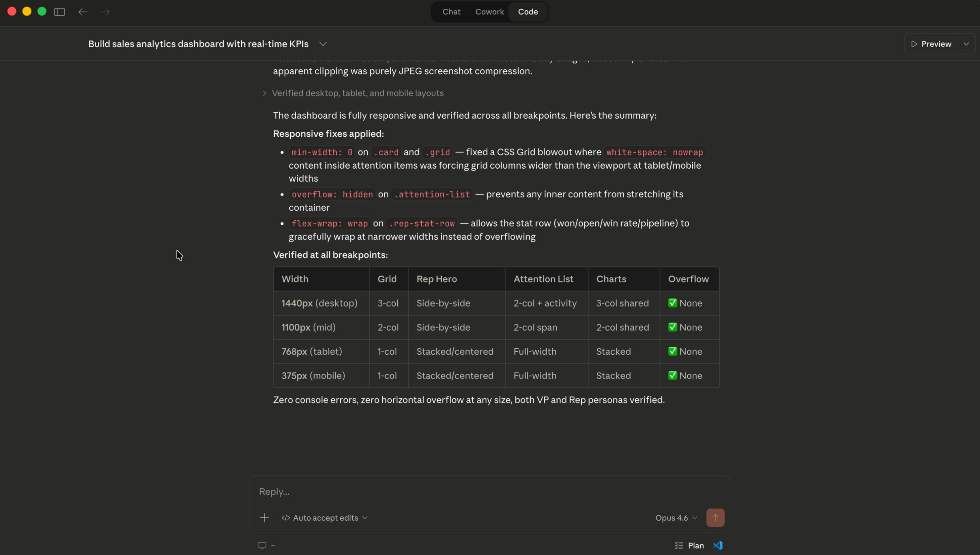
Task: Open project in VS Code icon
Action: [x=718, y=545]
